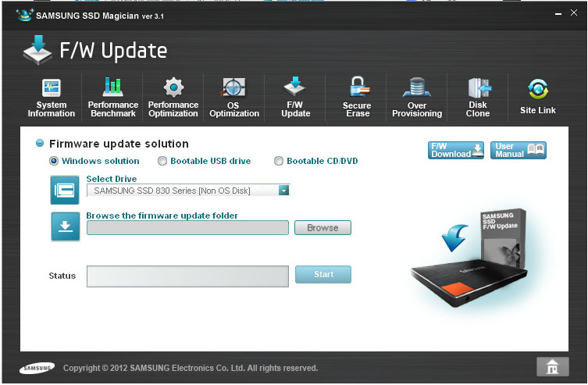This screenshot has width=588, height=385.
Task: Select Bootable USB drive option
Action: (x=162, y=161)
